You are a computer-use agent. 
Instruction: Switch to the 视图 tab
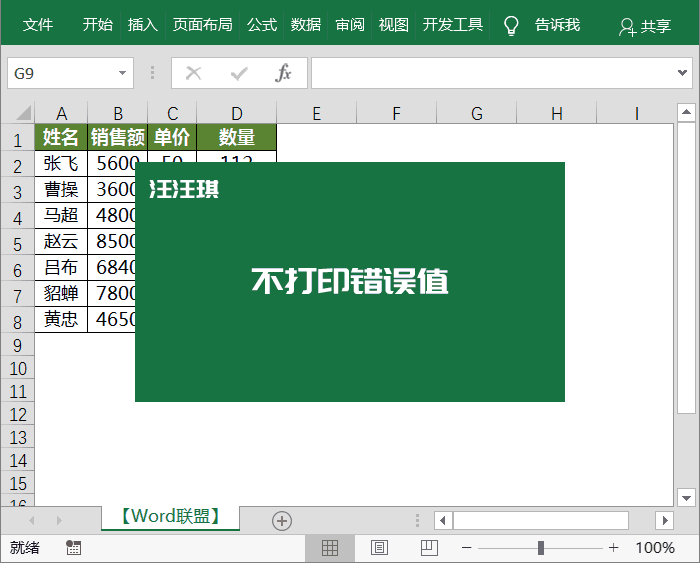point(393,25)
